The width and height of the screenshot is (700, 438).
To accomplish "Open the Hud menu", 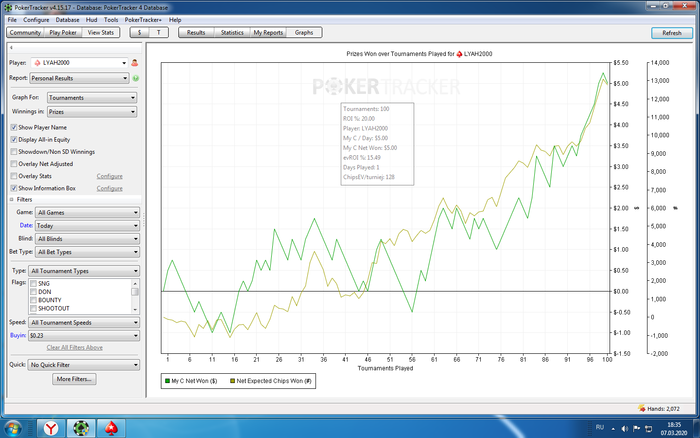I will (x=92, y=20).
